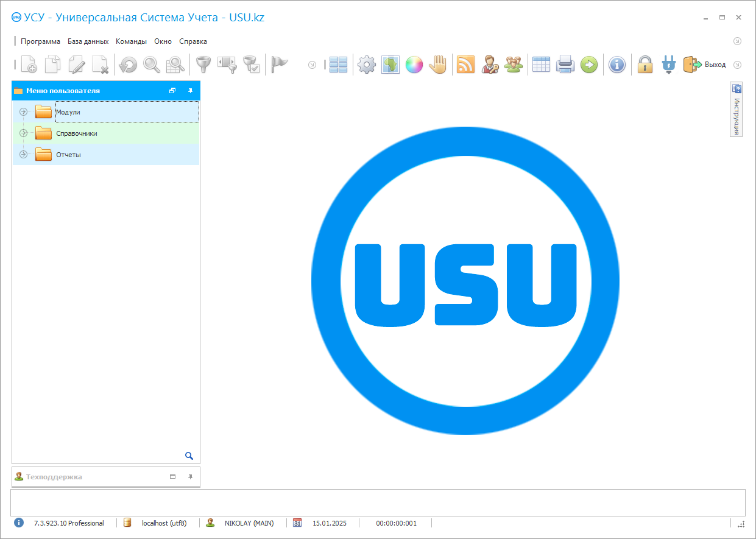
Task: Click the padlock lock icon
Action: (x=645, y=65)
